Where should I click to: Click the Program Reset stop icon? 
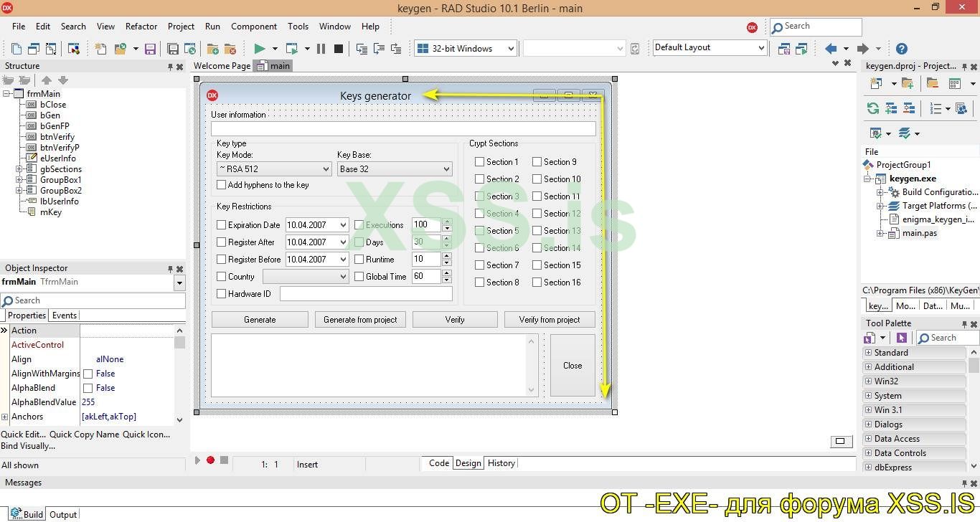[339, 49]
